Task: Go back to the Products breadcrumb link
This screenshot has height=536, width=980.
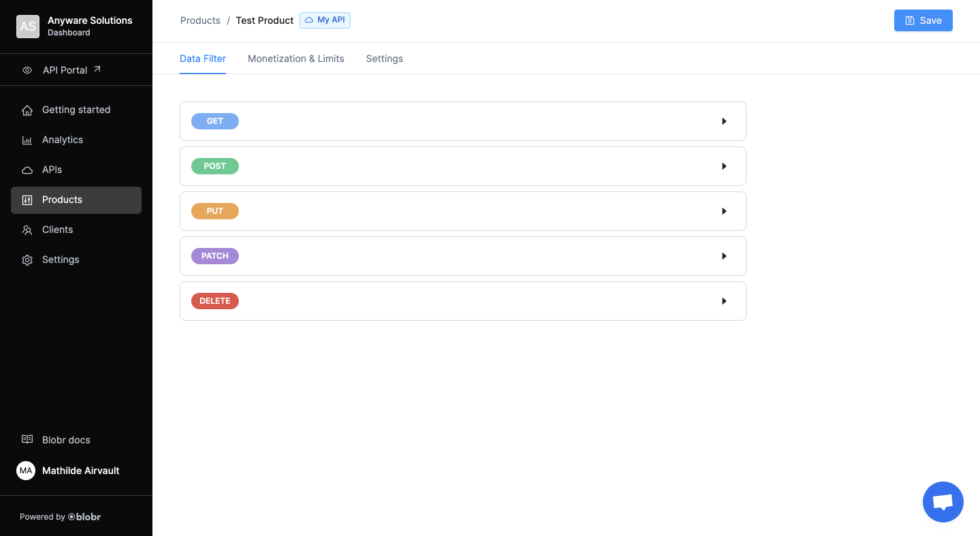Action: [200, 20]
